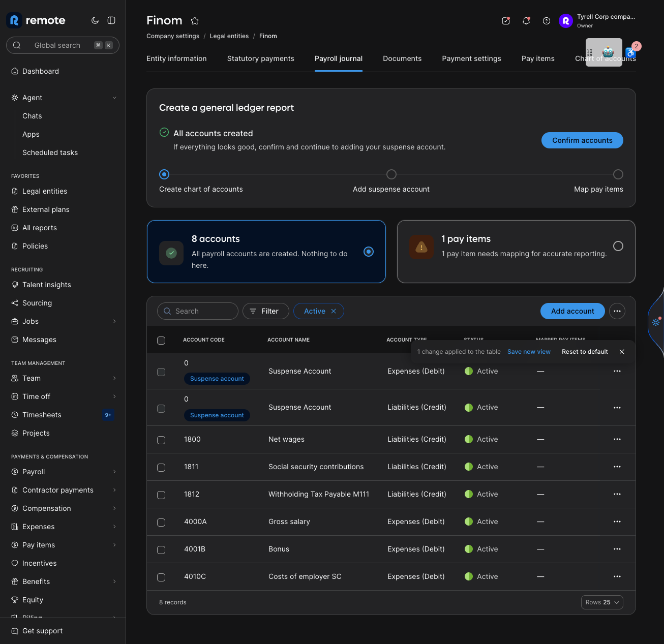Click the Messages envelope icon
The height and width of the screenshot is (644, 664).
click(15, 340)
